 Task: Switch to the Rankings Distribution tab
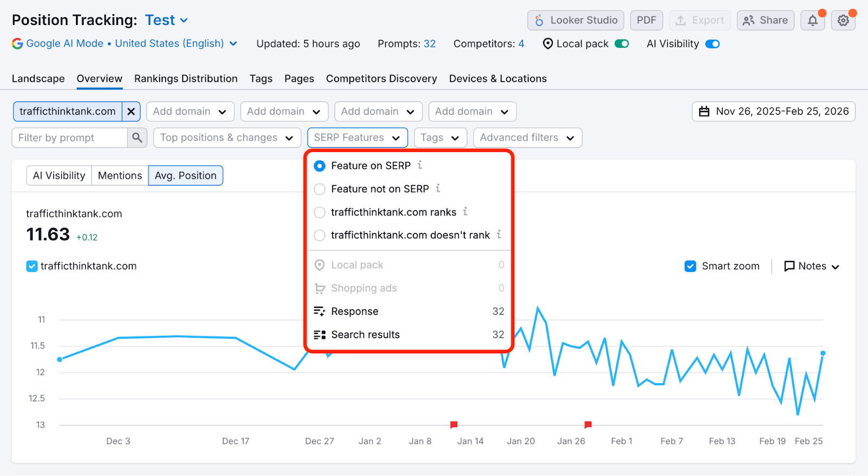[x=186, y=79]
